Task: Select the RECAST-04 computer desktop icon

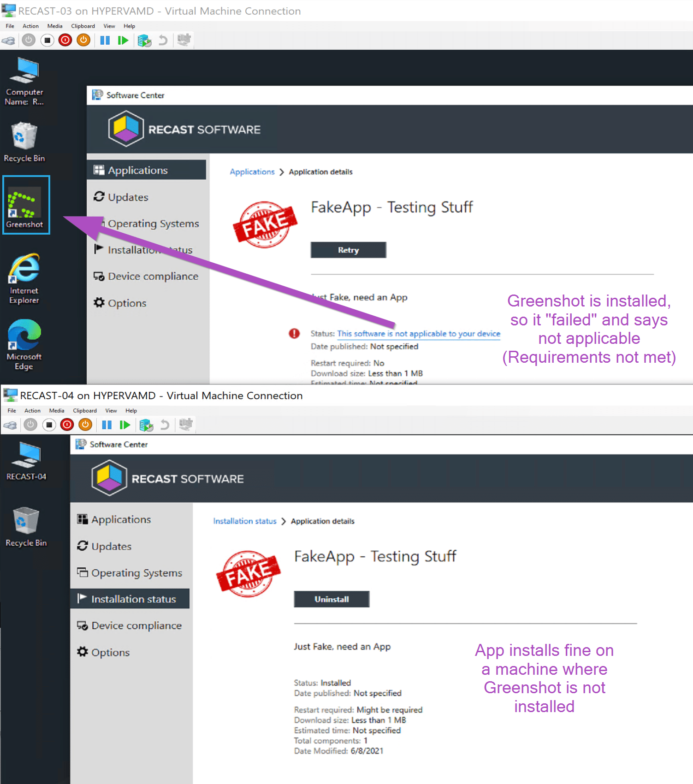Action: (26, 461)
